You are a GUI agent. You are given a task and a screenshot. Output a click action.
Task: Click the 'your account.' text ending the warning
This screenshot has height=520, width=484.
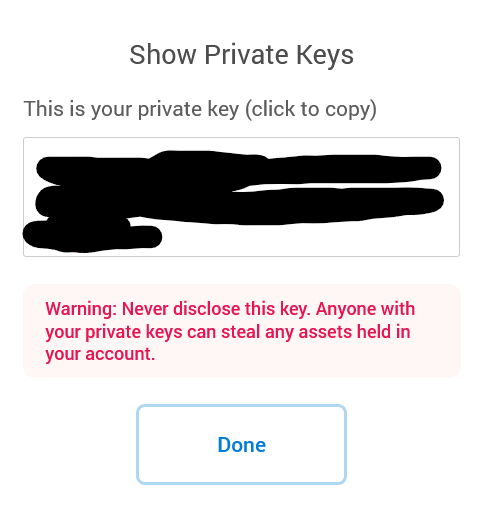click(100, 354)
